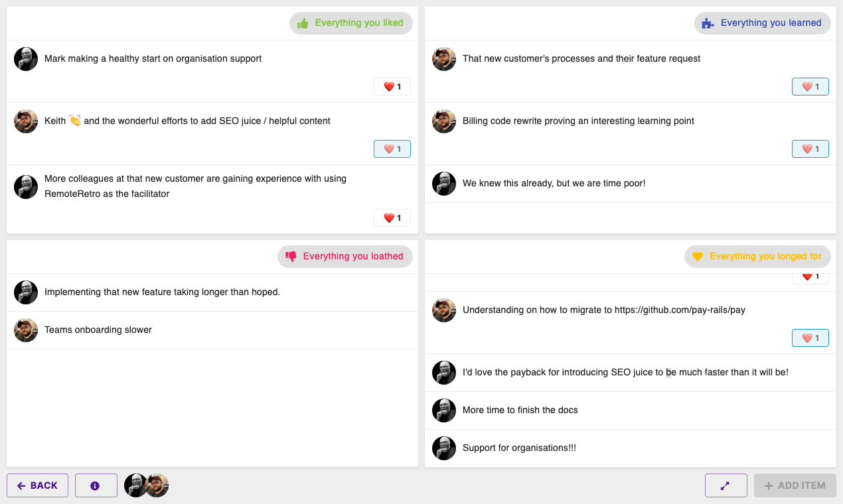Select the Everything you liked column label
This screenshot has height=504, width=843.
point(359,23)
